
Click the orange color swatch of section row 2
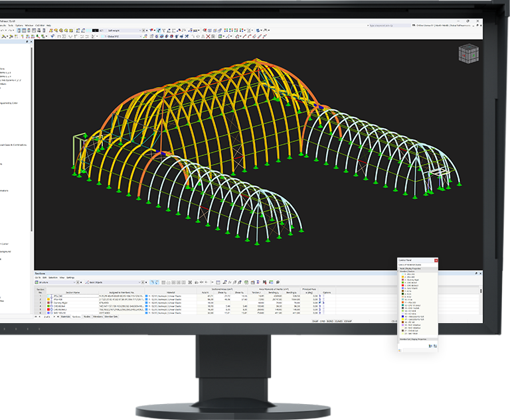point(48,299)
